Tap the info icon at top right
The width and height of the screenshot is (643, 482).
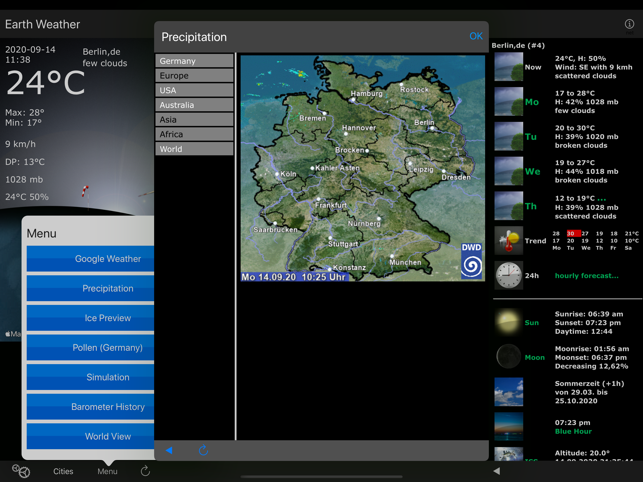629,24
